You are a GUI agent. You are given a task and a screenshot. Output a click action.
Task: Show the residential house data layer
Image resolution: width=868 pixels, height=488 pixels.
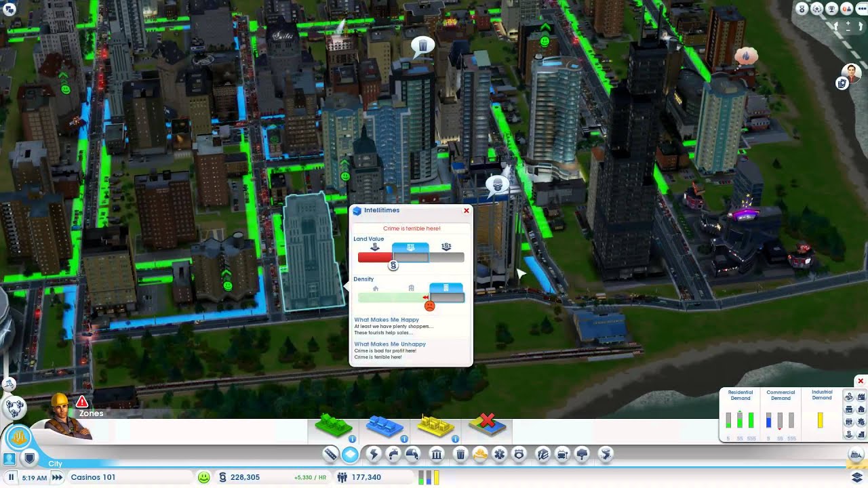point(861,409)
